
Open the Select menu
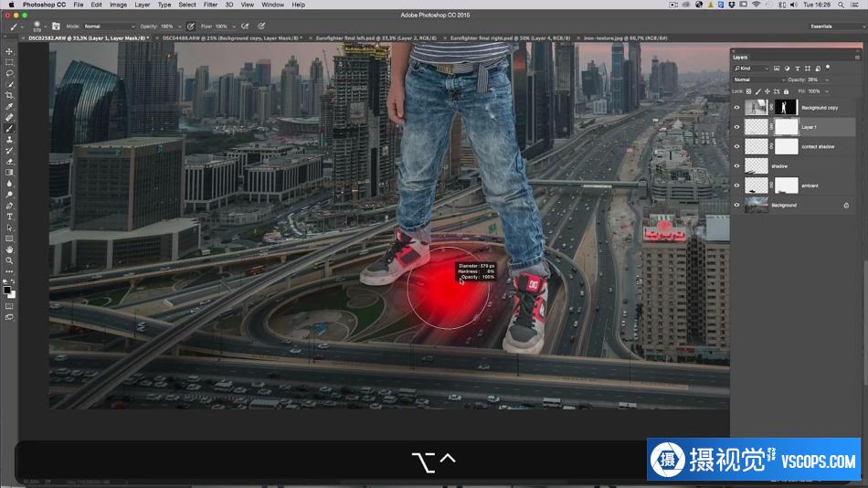[x=187, y=5]
